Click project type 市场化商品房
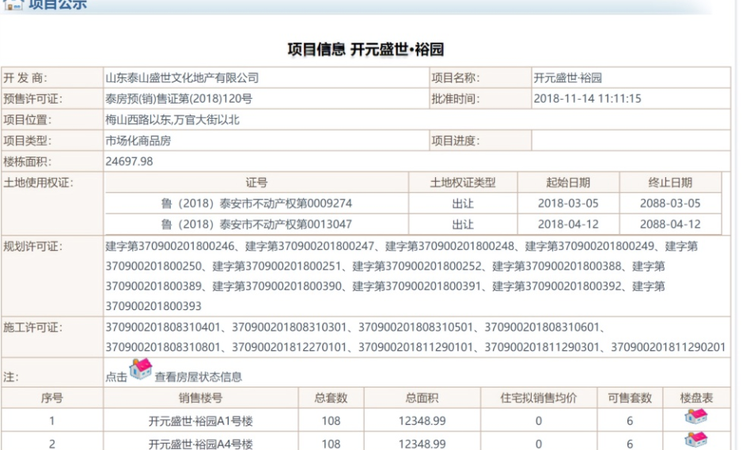The width and height of the screenshot is (750, 450). [138, 141]
